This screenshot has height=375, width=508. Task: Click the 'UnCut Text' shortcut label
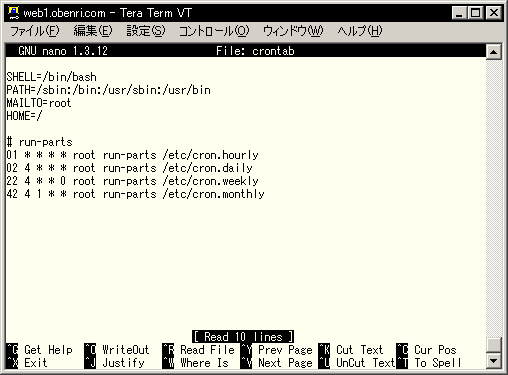(366, 363)
